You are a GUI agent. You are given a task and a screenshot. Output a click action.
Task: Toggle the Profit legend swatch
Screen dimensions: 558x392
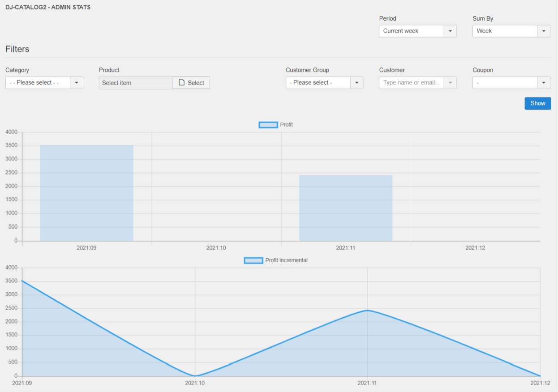tap(268, 125)
